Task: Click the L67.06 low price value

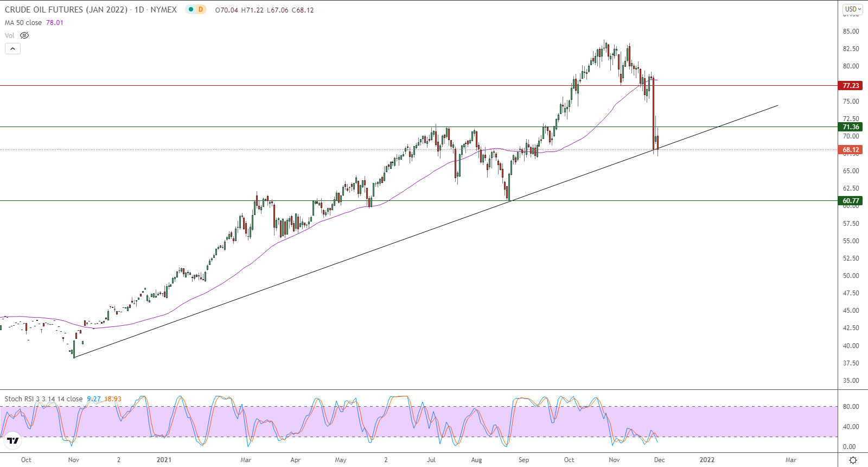Action: click(x=278, y=10)
